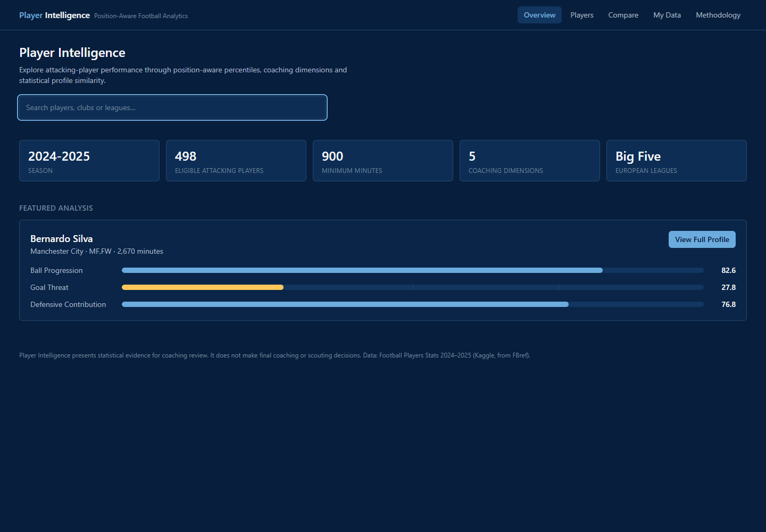Click the Bernardo Silva name heading
The width and height of the screenshot is (766, 532).
62,239
